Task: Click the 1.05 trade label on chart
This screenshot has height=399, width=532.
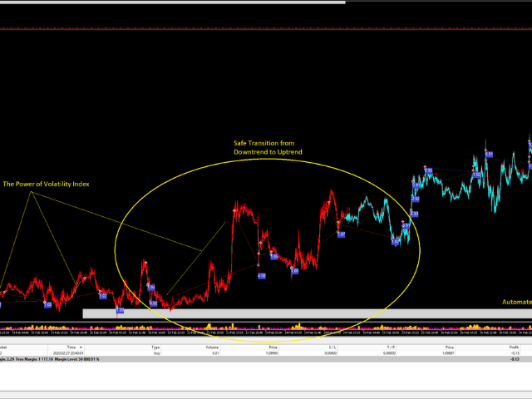Action: click(274, 257)
